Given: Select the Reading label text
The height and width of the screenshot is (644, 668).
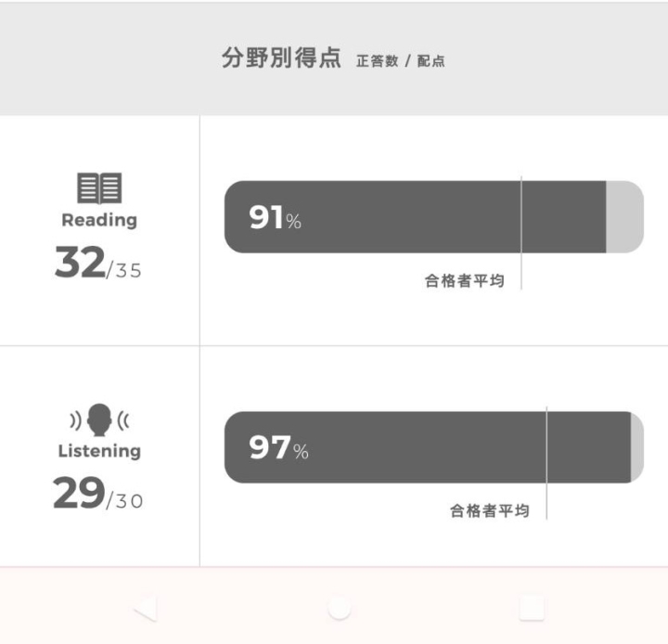Looking at the screenshot, I should pos(99,220).
